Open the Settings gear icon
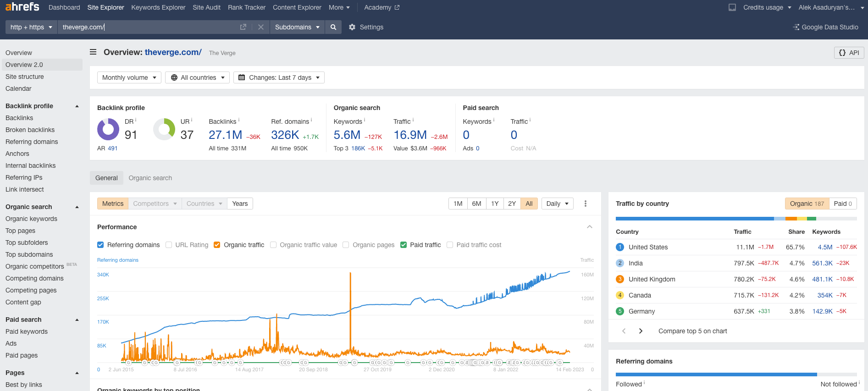868x391 pixels. tap(352, 27)
